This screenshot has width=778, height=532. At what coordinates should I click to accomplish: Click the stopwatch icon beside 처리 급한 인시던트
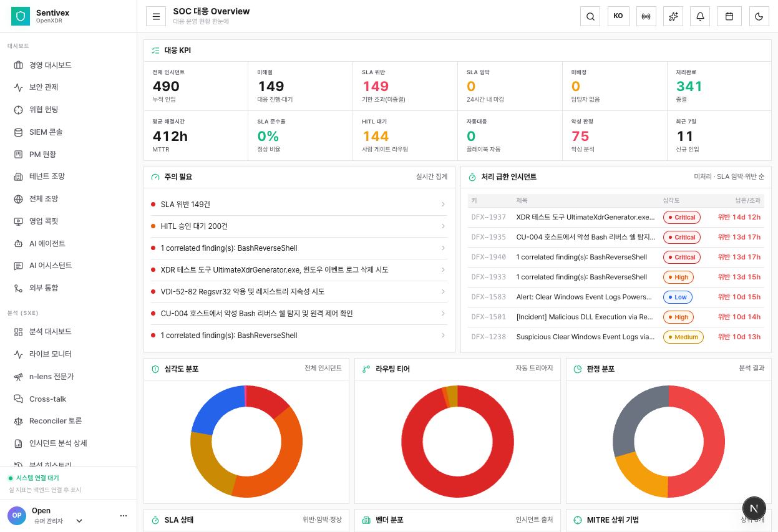[x=472, y=177]
